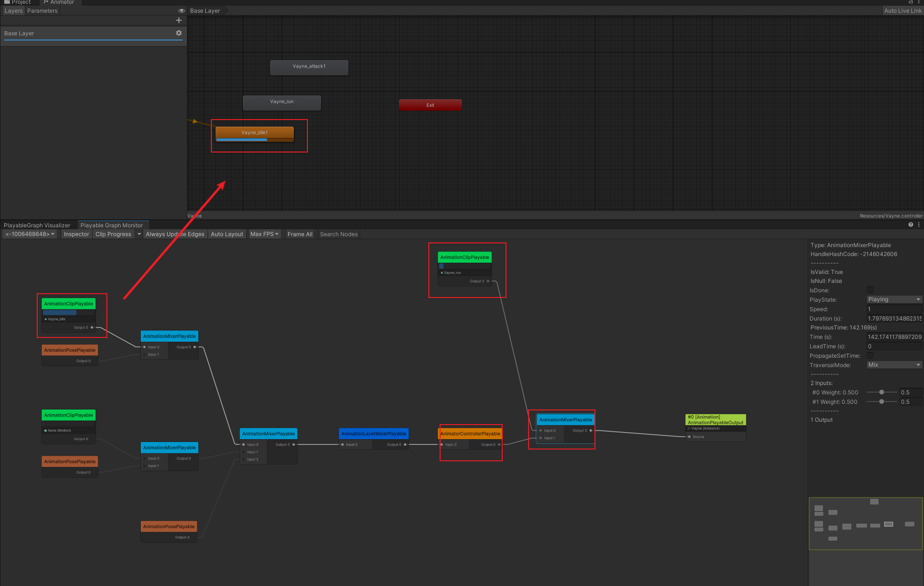Screen dimensions: 924x586
Task: Open the PlayState dropdown
Action: pyautogui.click(x=894, y=299)
